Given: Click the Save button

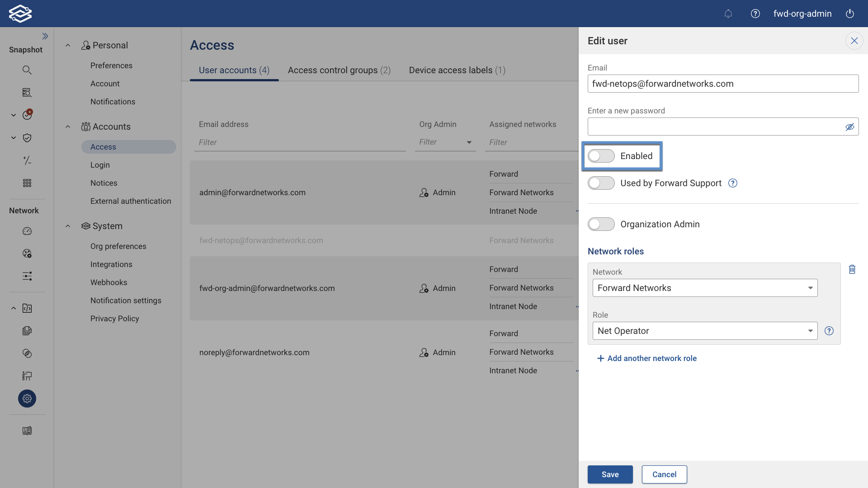Looking at the screenshot, I should click(610, 474).
